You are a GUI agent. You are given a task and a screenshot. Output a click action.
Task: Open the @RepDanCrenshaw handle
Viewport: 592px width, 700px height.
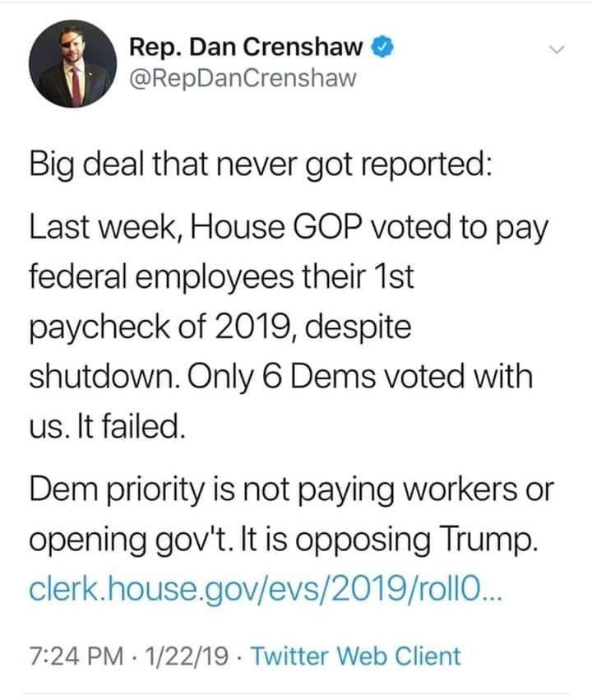[243, 79]
